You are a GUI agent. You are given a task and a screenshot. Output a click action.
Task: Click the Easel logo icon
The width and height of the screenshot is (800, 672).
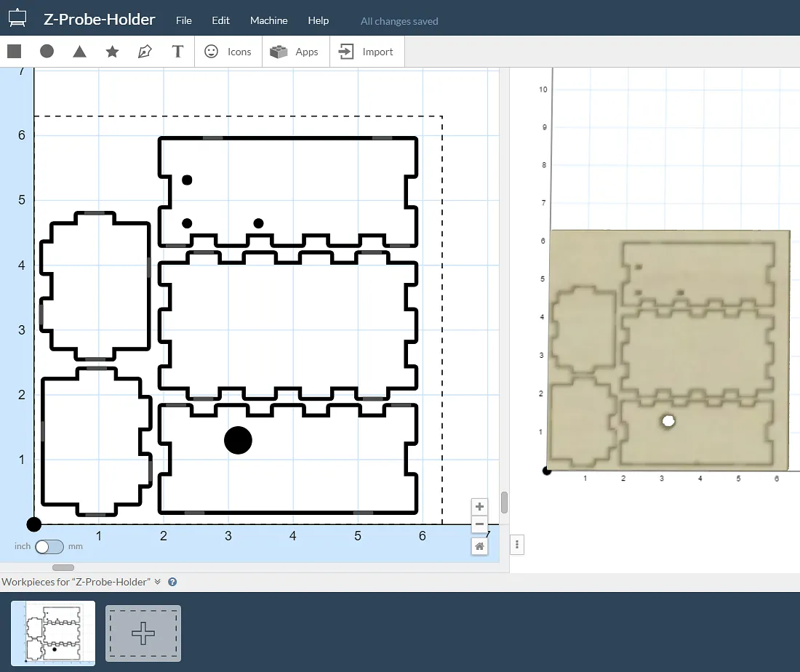pos(17,20)
